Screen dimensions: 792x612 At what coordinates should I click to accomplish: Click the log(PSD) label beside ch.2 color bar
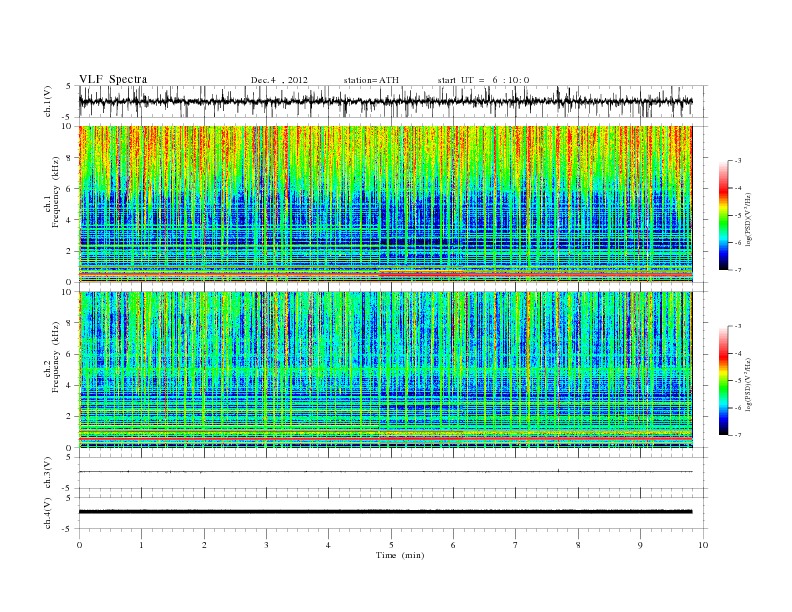[x=750, y=384]
